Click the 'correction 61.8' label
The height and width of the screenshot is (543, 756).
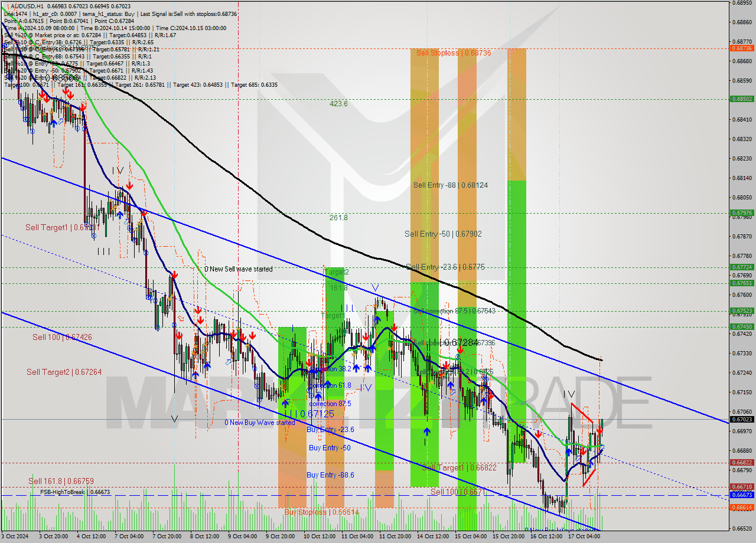coord(330,386)
